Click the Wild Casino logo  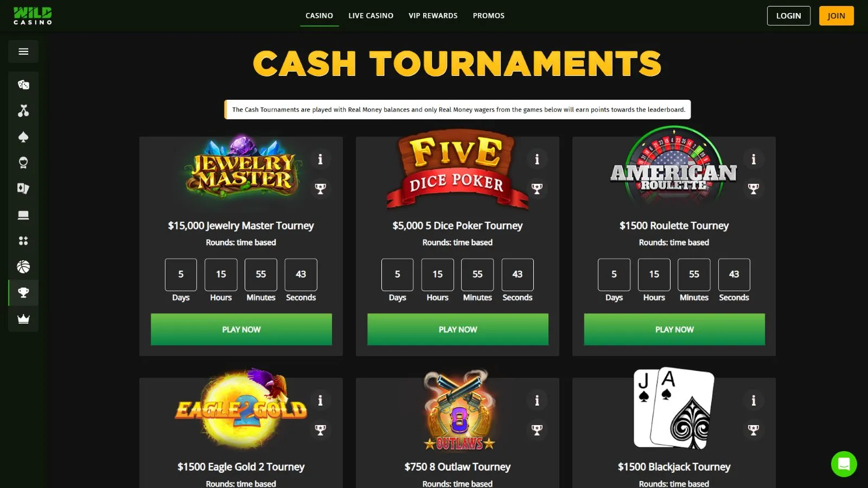(x=33, y=16)
